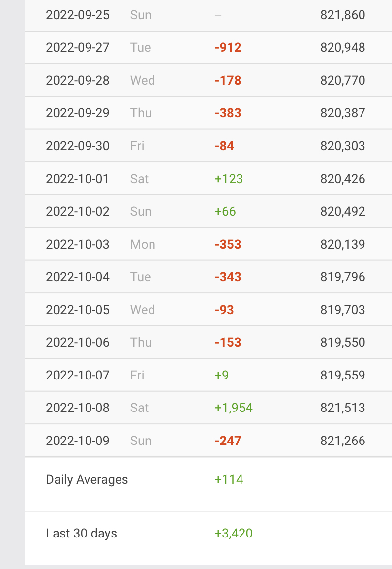Click the +3,420 thirty-day total
This screenshot has width=392, height=569.
(x=234, y=534)
